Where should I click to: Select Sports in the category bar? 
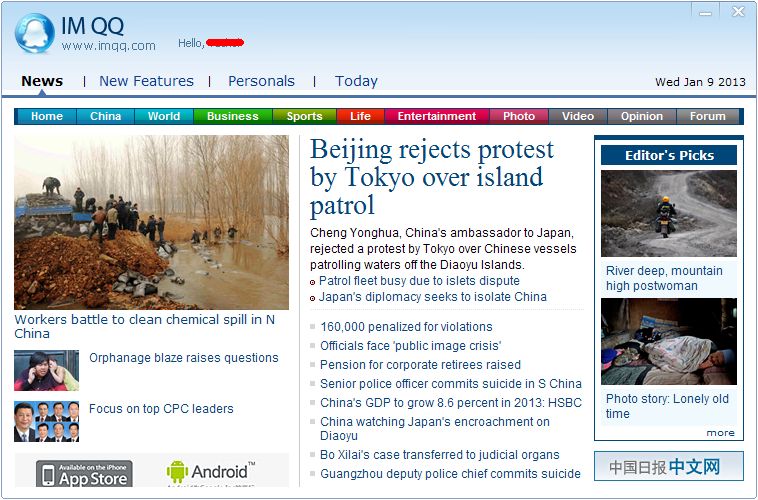(304, 116)
